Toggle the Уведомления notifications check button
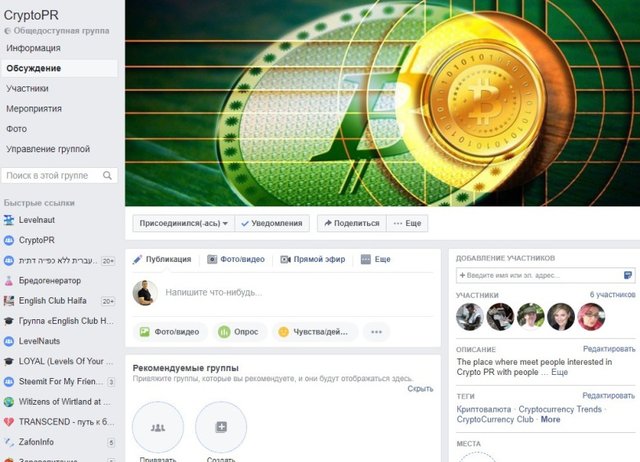Viewport: 640px width, 462px height. pyautogui.click(x=272, y=223)
